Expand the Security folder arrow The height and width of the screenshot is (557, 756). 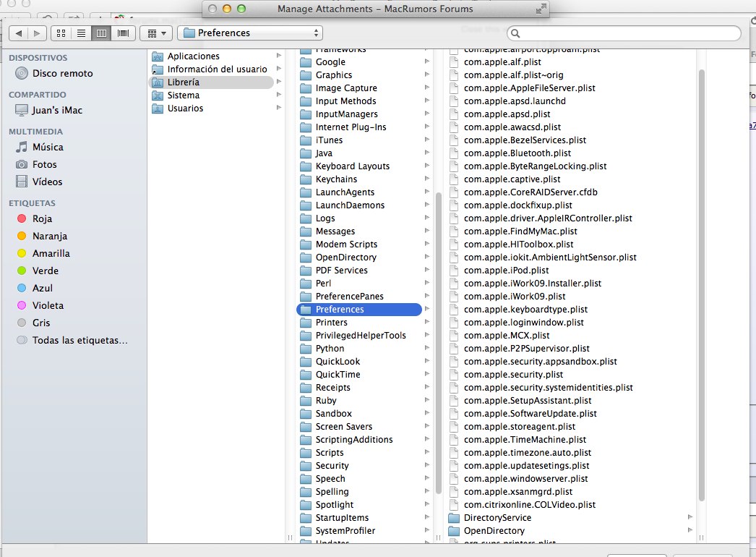tap(427, 465)
